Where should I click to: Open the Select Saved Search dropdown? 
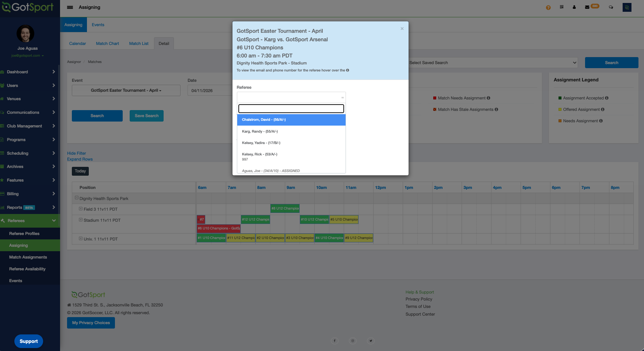click(493, 63)
